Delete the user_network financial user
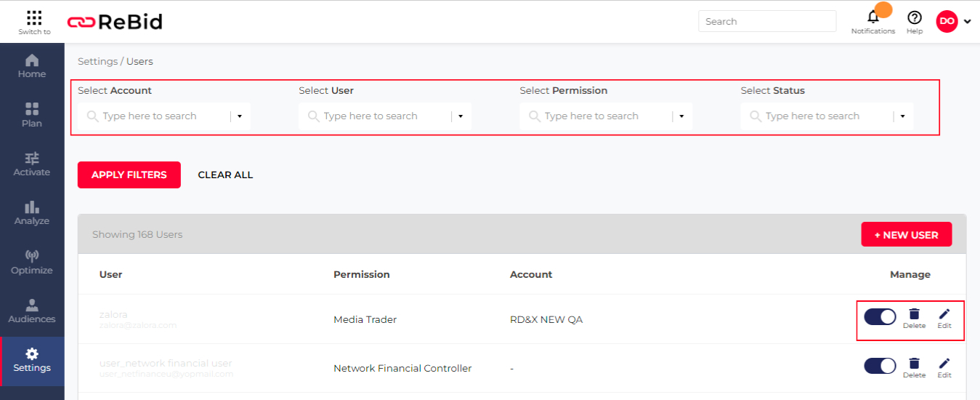Image resolution: width=980 pixels, height=400 pixels. pos(914,364)
